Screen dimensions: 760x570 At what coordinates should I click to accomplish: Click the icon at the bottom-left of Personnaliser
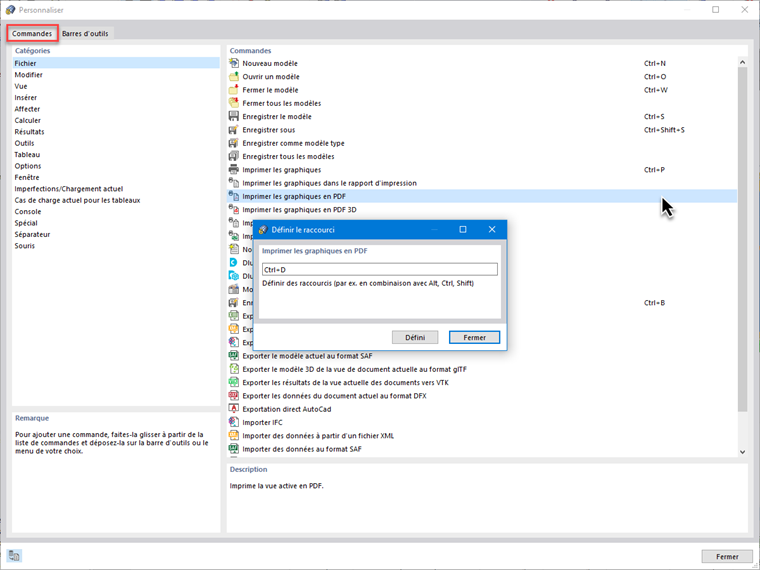(14, 556)
